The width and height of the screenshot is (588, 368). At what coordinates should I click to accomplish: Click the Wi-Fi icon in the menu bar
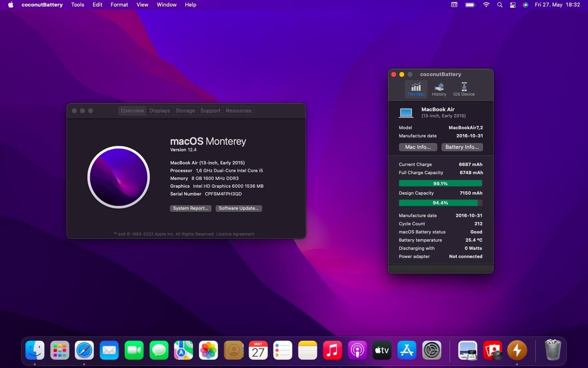pos(486,5)
